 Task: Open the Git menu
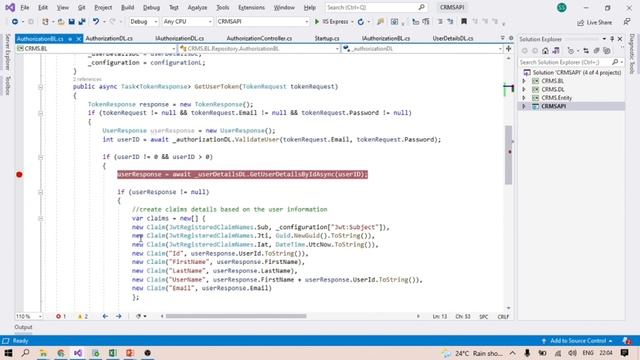point(82,7)
